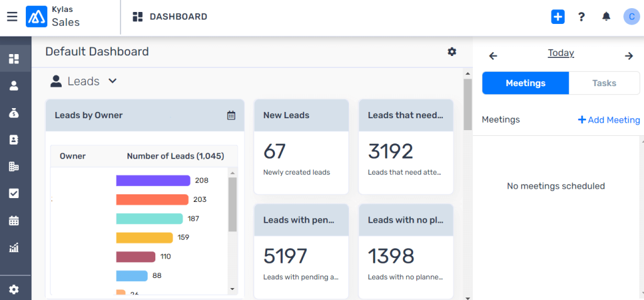Select the Meetings tab
Screen dimensions: 644x300
tap(525, 83)
